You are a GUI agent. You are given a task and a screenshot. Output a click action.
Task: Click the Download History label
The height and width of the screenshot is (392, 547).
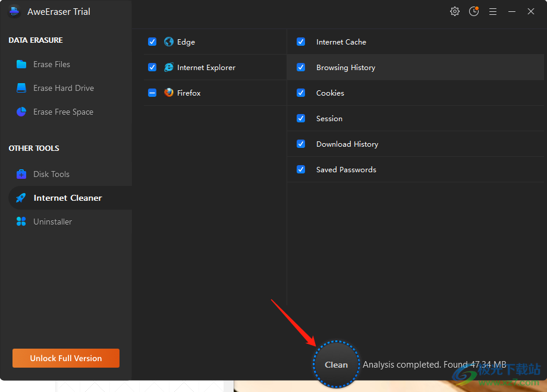pos(347,144)
